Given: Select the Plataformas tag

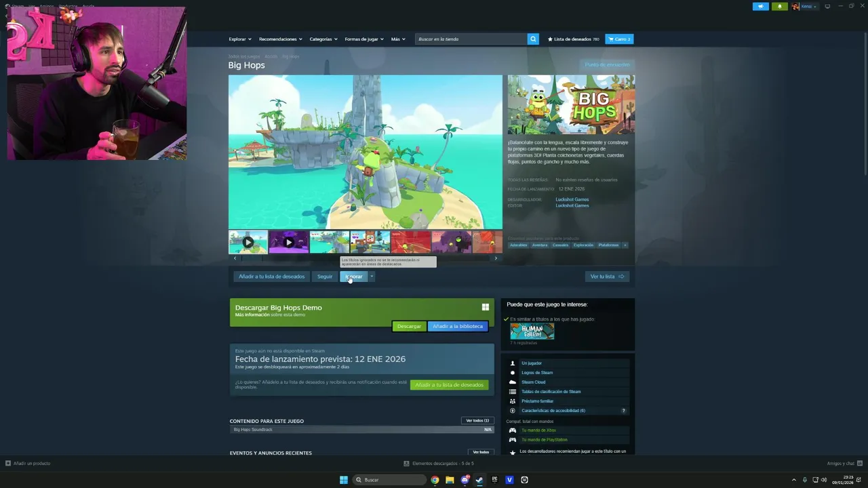Looking at the screenshot, I should 608,245.
